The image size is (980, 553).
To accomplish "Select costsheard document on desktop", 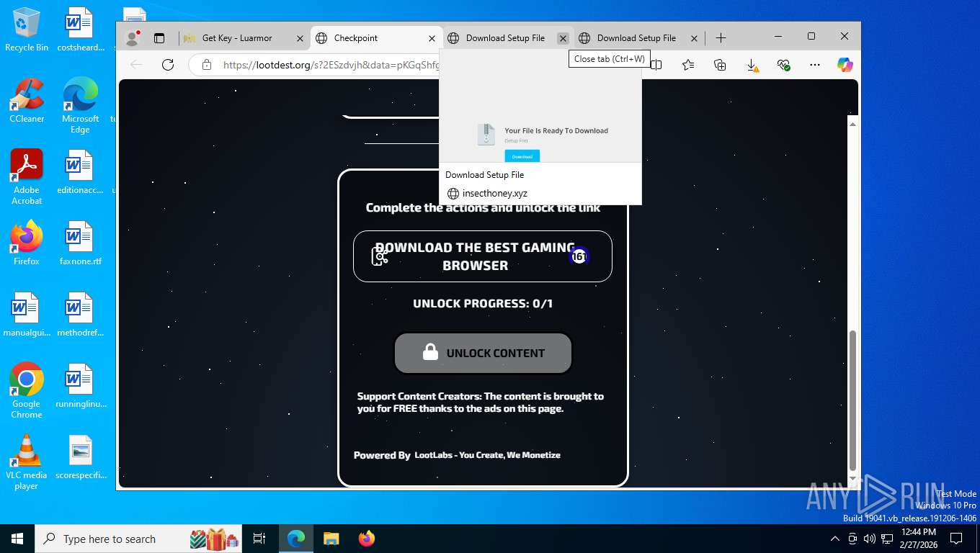I will coord(80,30).
